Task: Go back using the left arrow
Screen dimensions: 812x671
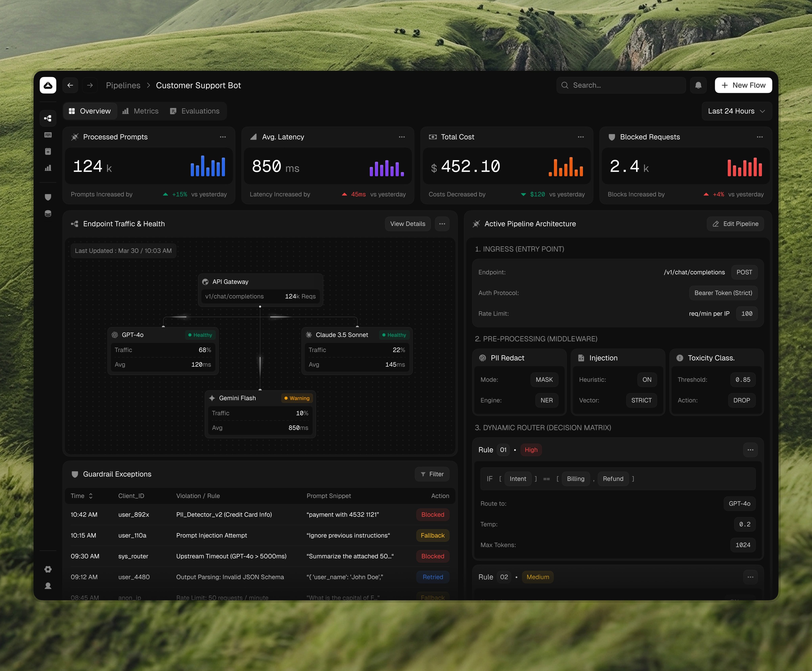Action: point(70,85)
